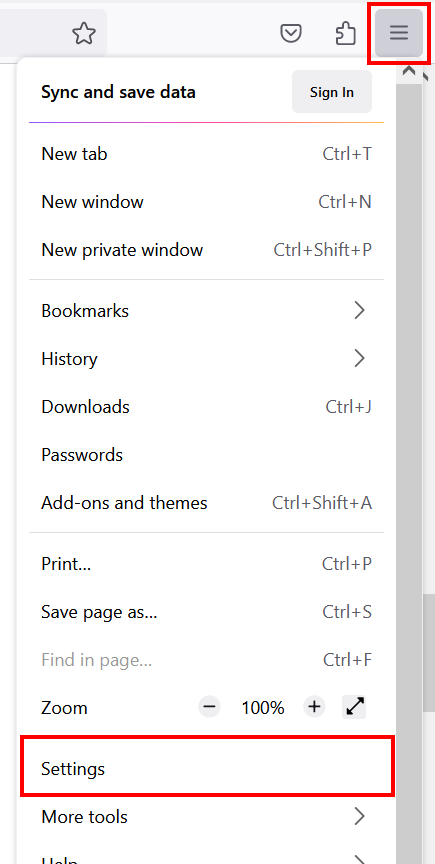Click the zoom in plus button
The height and width of the screenshot is (864, 435).
[314, 707]
